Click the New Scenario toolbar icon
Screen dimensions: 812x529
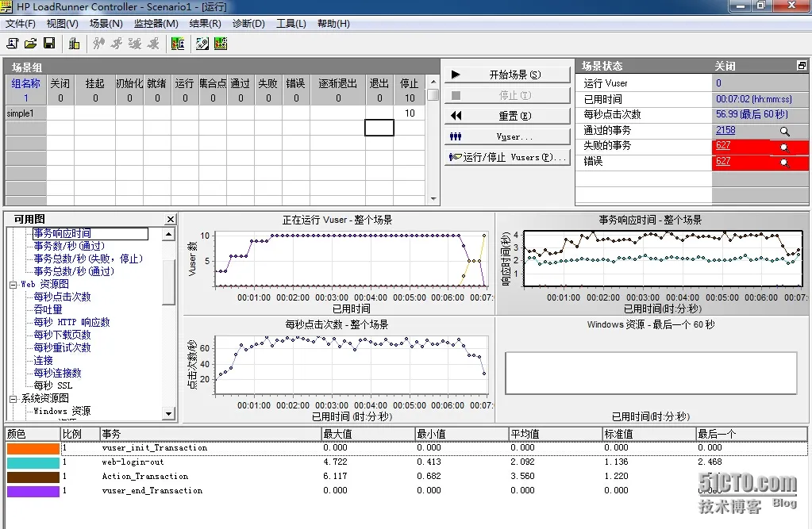[x=13, y=44]
